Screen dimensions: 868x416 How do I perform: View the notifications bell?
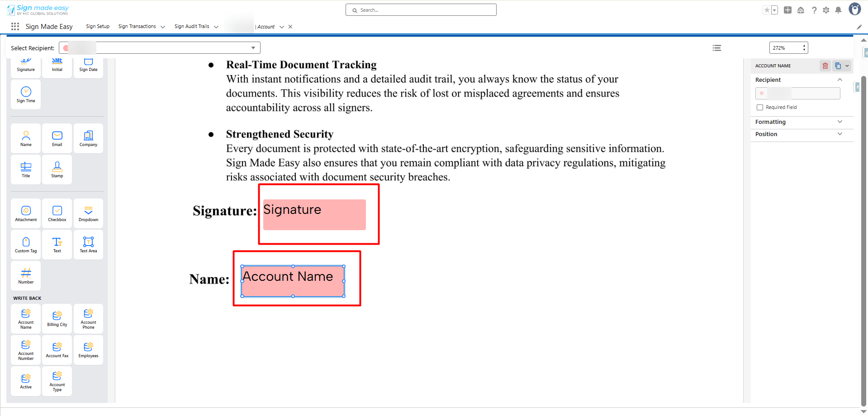[x=838, y=10]
